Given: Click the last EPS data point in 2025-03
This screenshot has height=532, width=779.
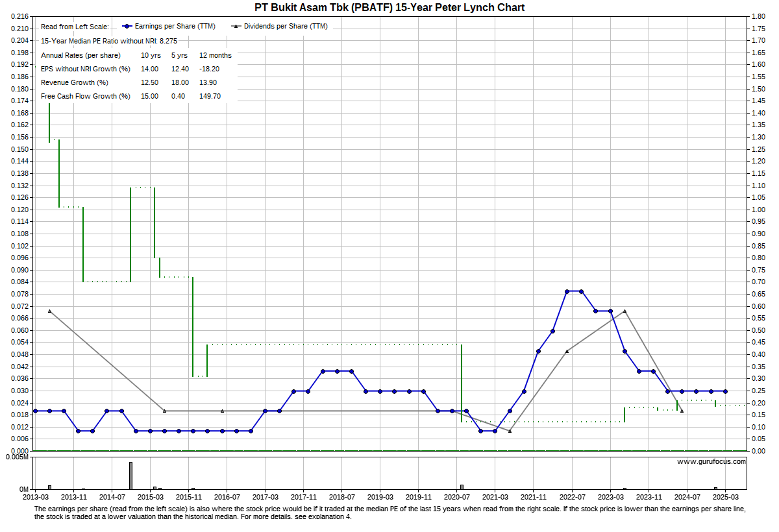Looking at the screenshot, I should [725, 391].
